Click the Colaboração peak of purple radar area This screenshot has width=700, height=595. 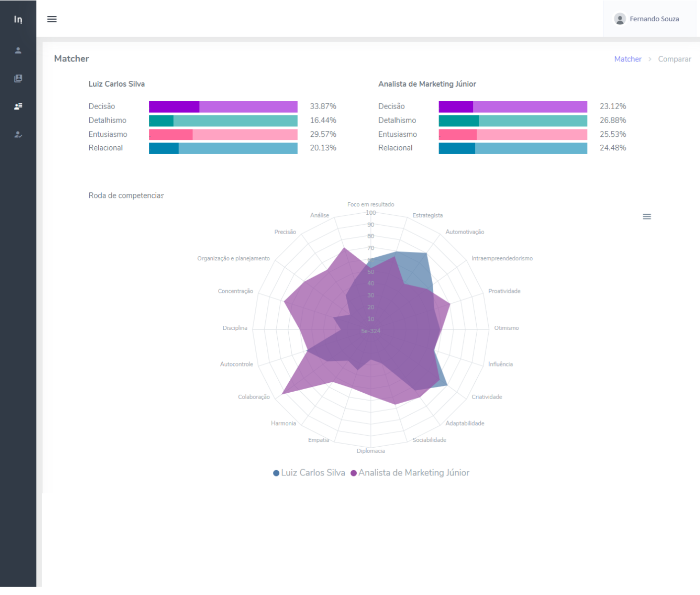(x=283, y=394)
